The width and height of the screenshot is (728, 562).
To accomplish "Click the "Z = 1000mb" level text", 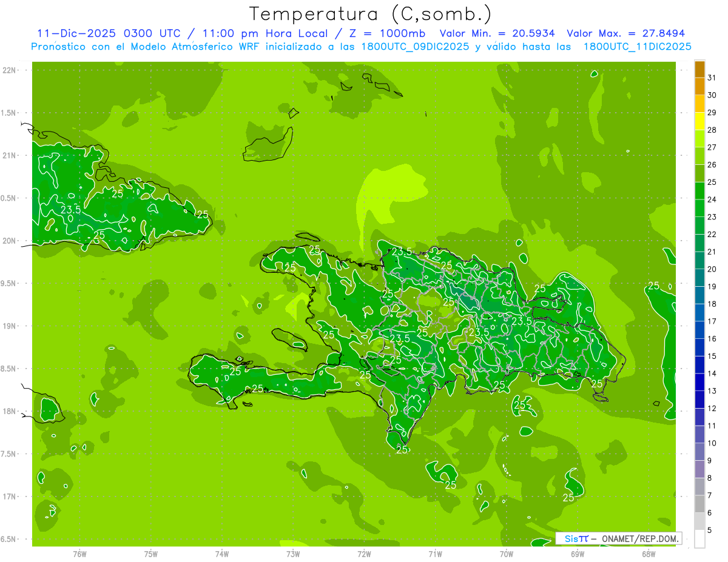I will 388,33.
